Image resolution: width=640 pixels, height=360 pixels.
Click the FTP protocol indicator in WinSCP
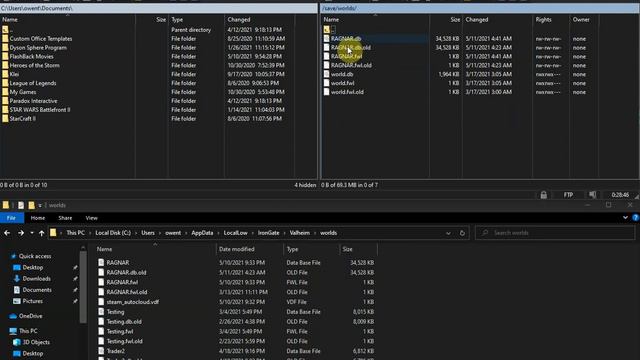pyautogui.click(x=568, y=195)
